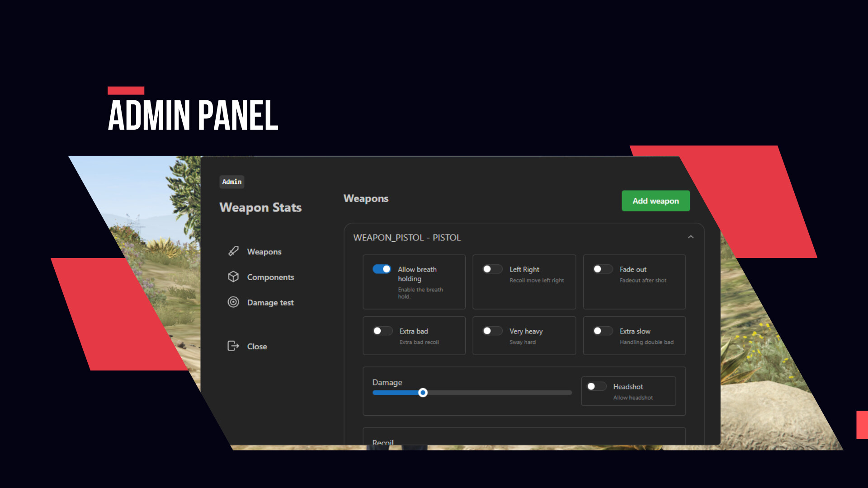Go to Damage test page

(x=270, y=303)
